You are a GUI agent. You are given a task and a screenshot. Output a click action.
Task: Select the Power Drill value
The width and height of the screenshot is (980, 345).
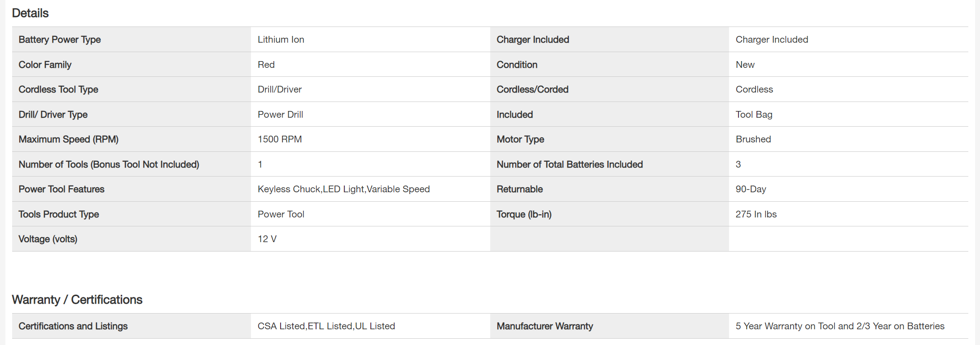[x=281, y=115]
